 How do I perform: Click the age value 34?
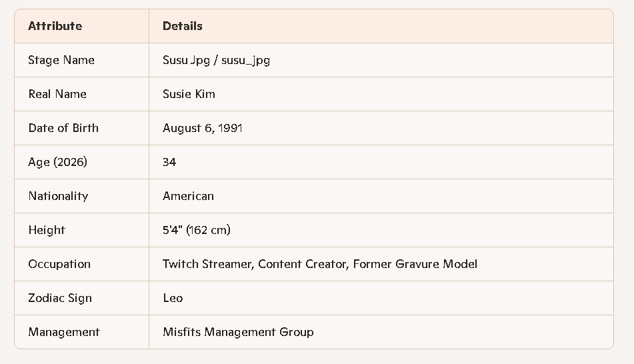click(169, 162)
